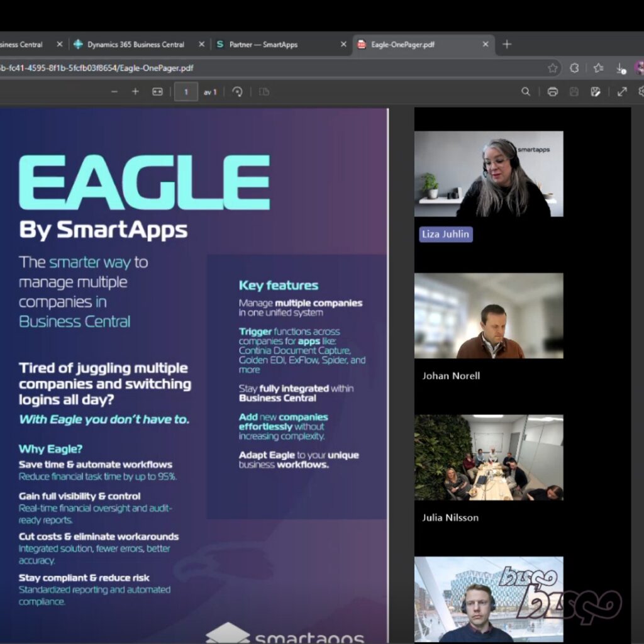
Task: Click the EAGLE title in the PDF
Action: tap(145, 182)
